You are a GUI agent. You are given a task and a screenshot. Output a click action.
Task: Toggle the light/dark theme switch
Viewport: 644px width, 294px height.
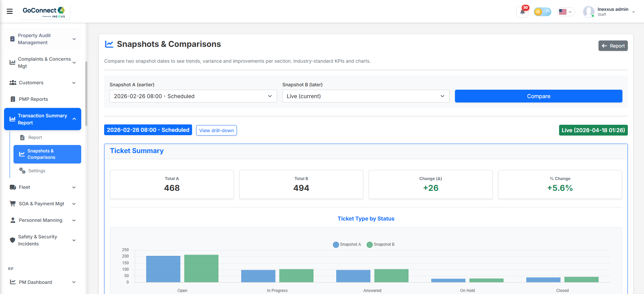pyautogui.click(x=542, y=12)
